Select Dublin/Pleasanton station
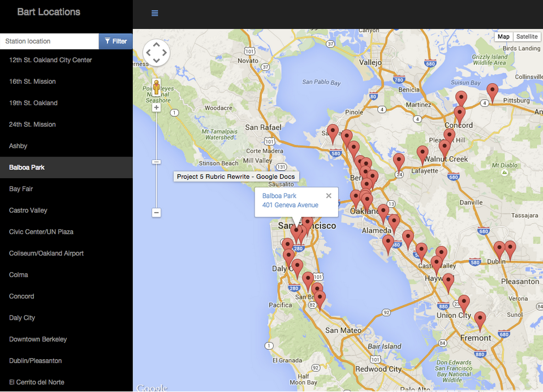 66,360
